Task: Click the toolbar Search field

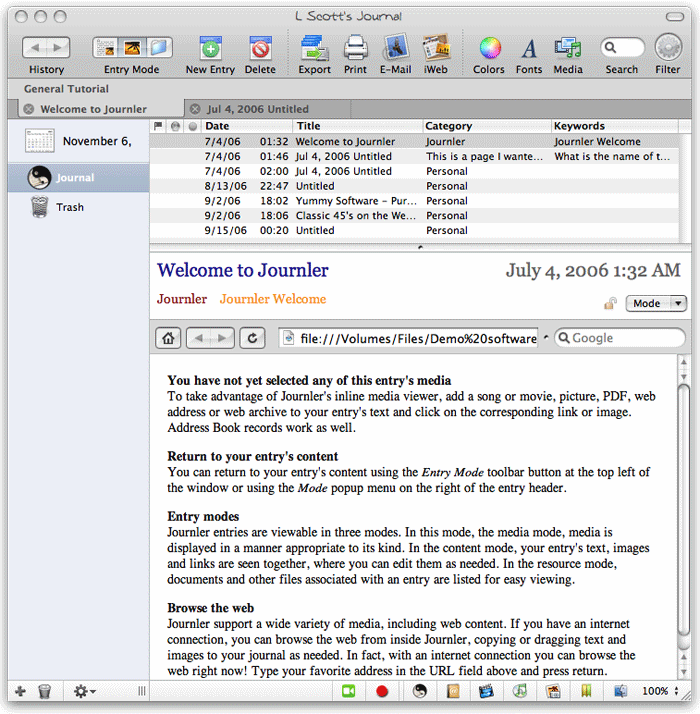Action: (622, 47)
